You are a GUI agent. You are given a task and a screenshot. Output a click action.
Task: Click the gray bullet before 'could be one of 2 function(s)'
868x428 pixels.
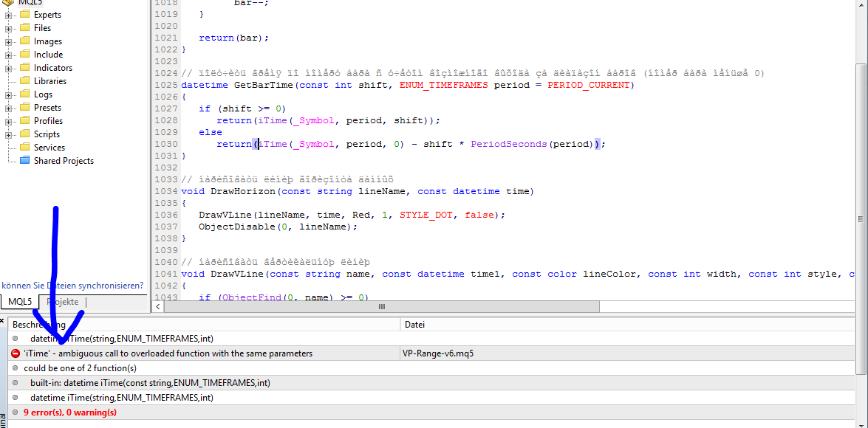pos(15,368)
